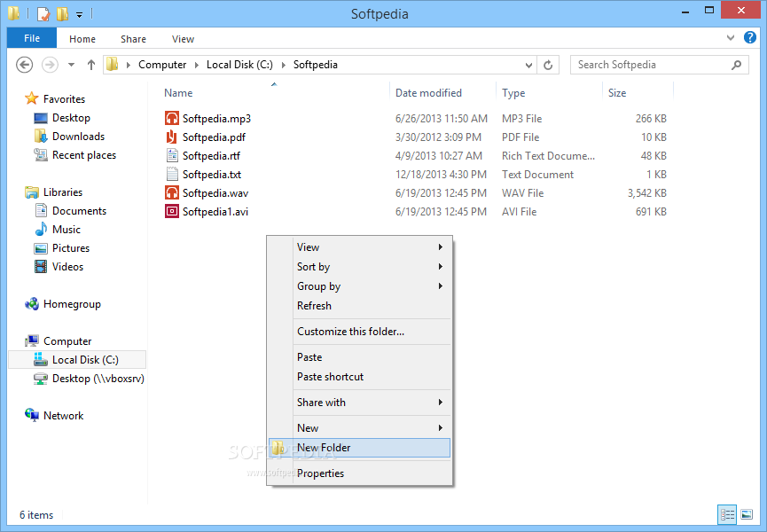Select Libraries in the navigation pane
The height and width of the screenshot is (532, 767).
[63, 192]
